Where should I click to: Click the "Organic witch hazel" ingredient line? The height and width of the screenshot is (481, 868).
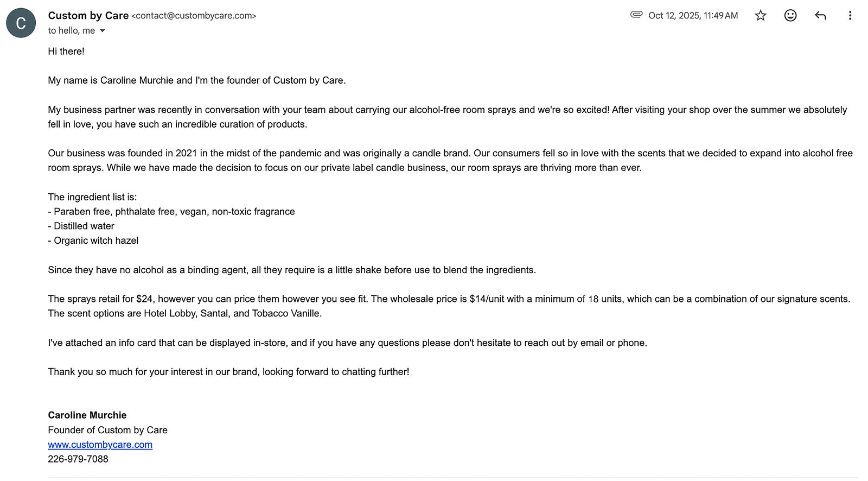(x=93, y=240)
